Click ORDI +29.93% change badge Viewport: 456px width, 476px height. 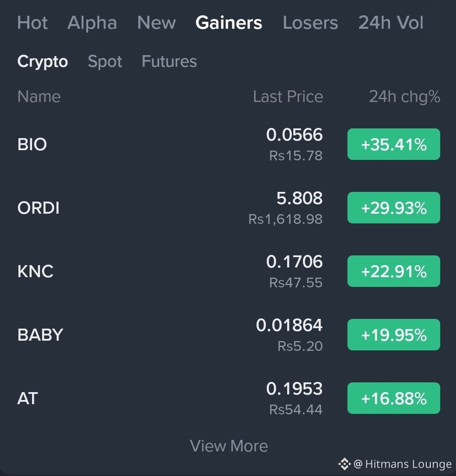coord(394,208)
